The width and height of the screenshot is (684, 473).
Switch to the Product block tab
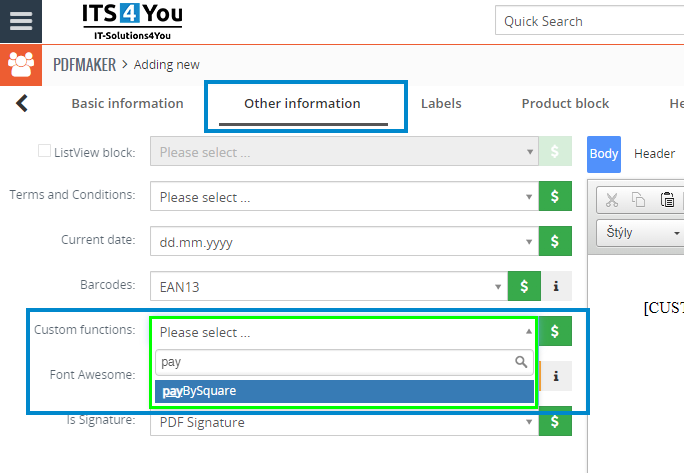(x=565, y=103)
